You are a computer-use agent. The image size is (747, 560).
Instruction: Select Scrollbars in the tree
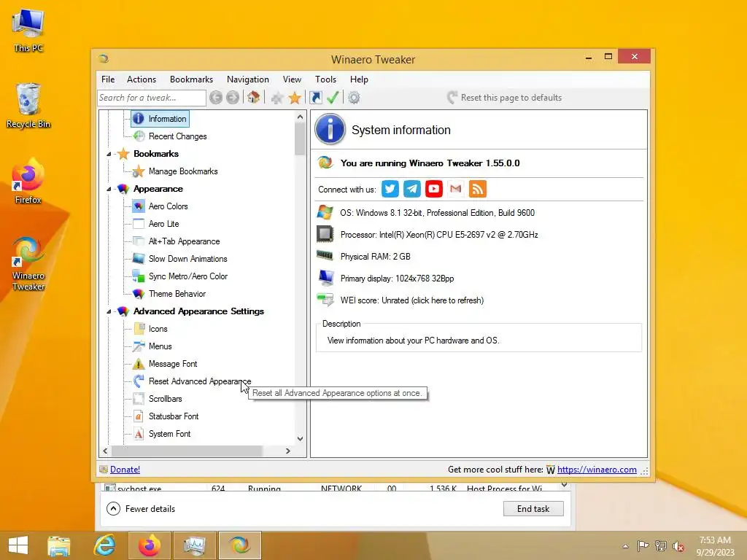click(x=166, y=399)
